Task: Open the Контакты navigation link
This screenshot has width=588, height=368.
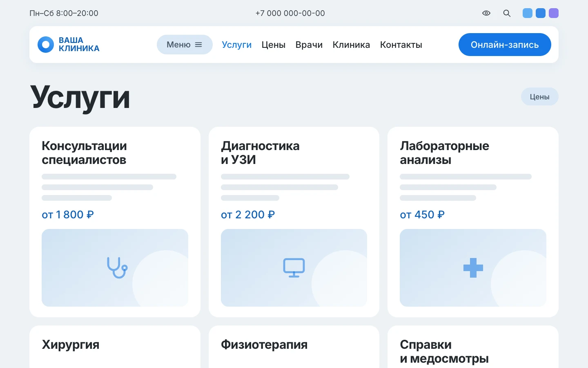Action: point(401,45)
